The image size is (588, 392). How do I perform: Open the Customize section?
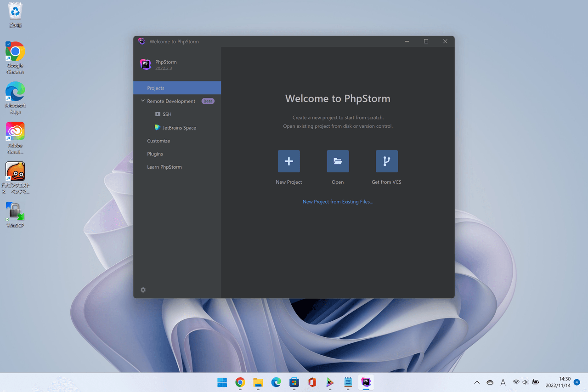(x=158, y=141)
